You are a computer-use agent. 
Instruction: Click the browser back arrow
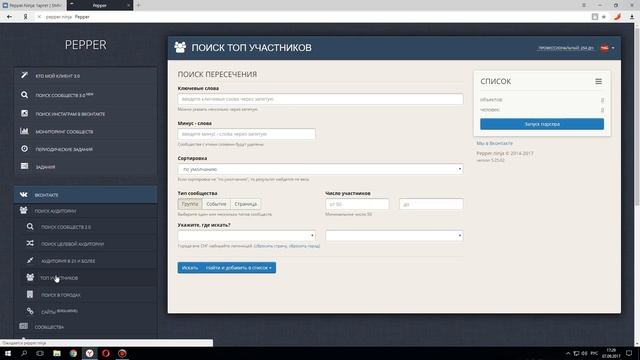point(9,17)
